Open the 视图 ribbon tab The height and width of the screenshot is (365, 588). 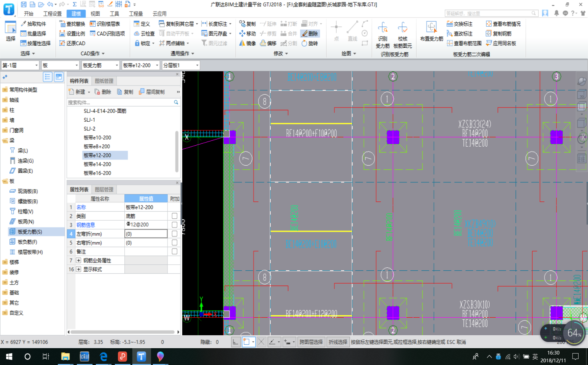coord(95,14)
